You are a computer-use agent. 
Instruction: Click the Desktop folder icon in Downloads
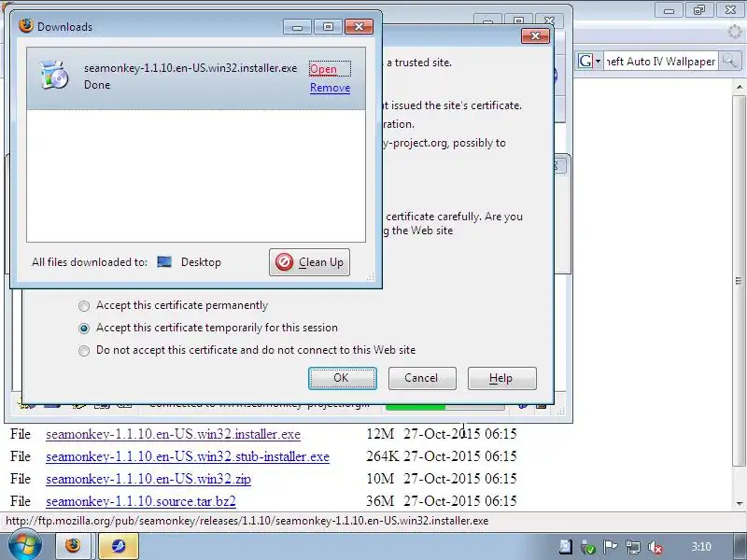tap(164, 262)
